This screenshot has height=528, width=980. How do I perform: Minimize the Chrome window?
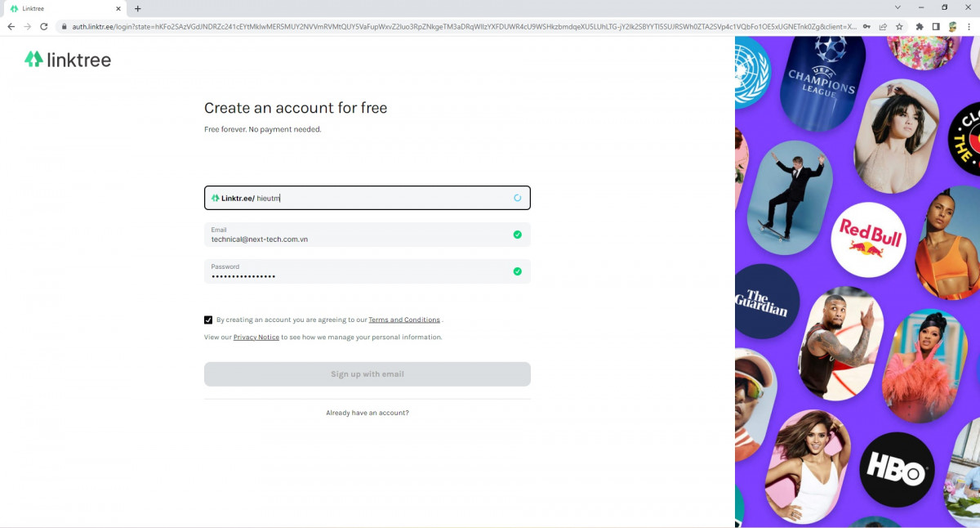click(921, 7)
